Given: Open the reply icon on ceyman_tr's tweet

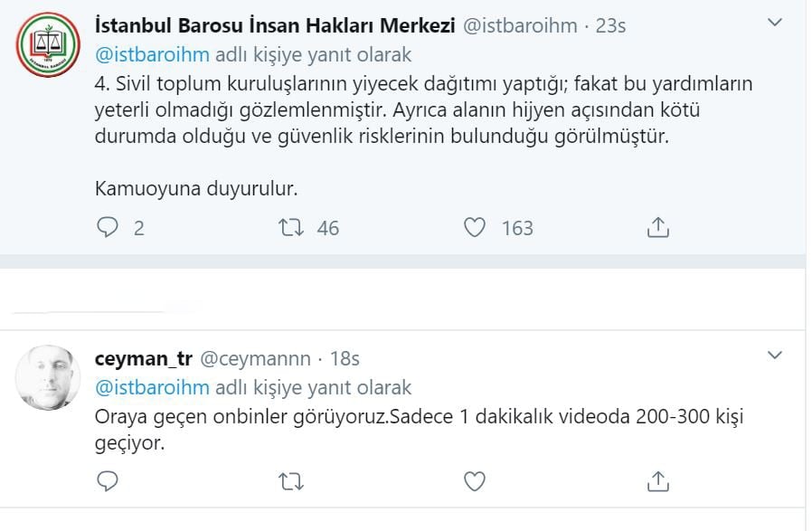Looking at the screenshot, I should 107,482.
